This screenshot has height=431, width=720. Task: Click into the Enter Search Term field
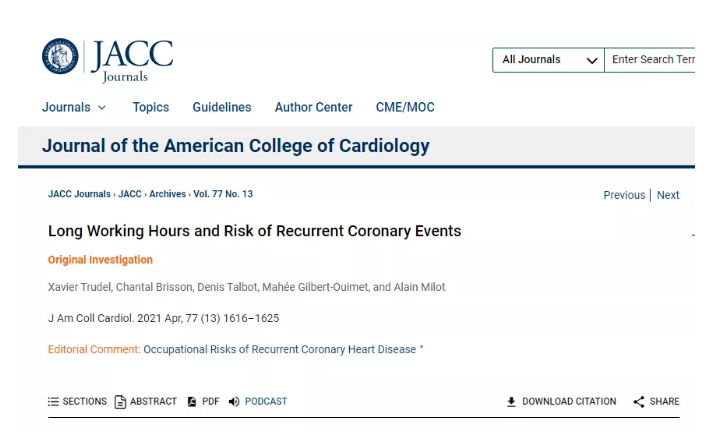650,60
